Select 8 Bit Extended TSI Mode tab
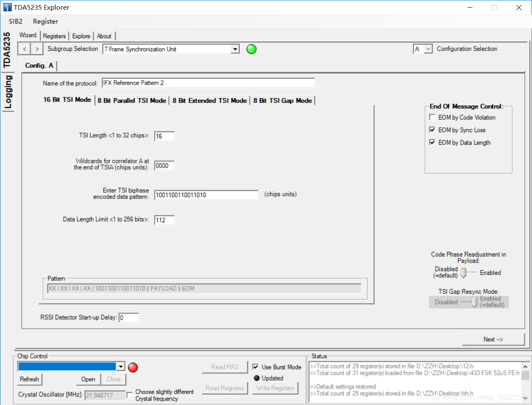The height and width of the screenshot is (405, 532). click(210, 101)
